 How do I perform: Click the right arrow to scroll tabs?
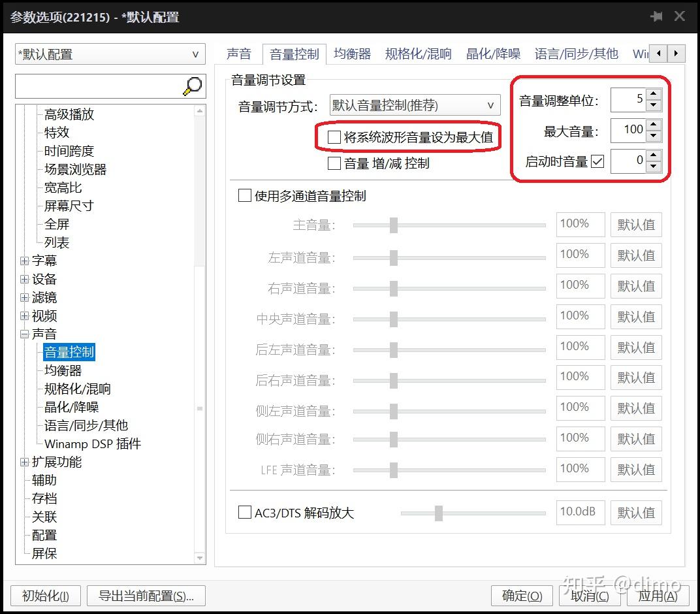(x=677, y=54)
